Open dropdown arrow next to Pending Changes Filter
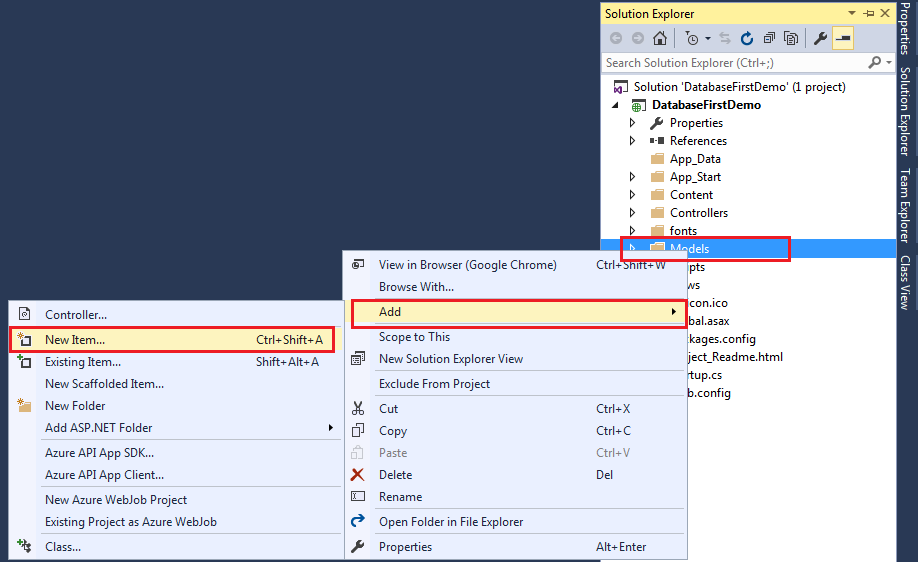The height and width of the screenshot is (562, 918). [x=708, y=39]
